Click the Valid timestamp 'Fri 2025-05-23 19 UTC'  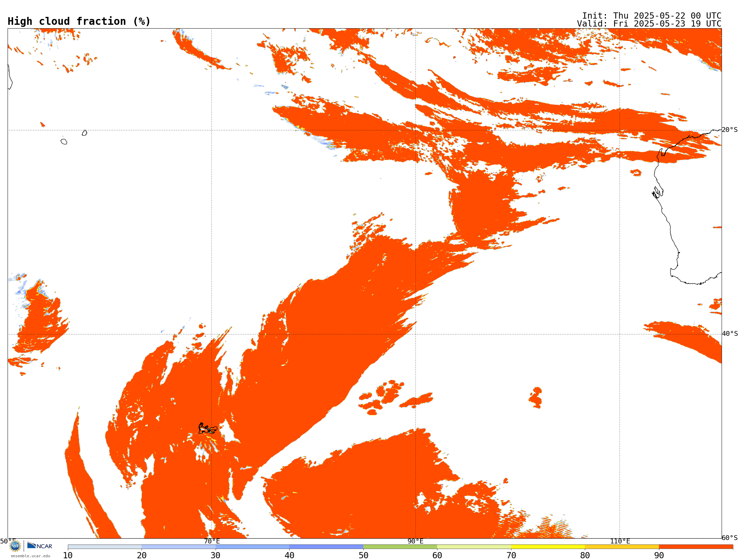coord(667,24)
